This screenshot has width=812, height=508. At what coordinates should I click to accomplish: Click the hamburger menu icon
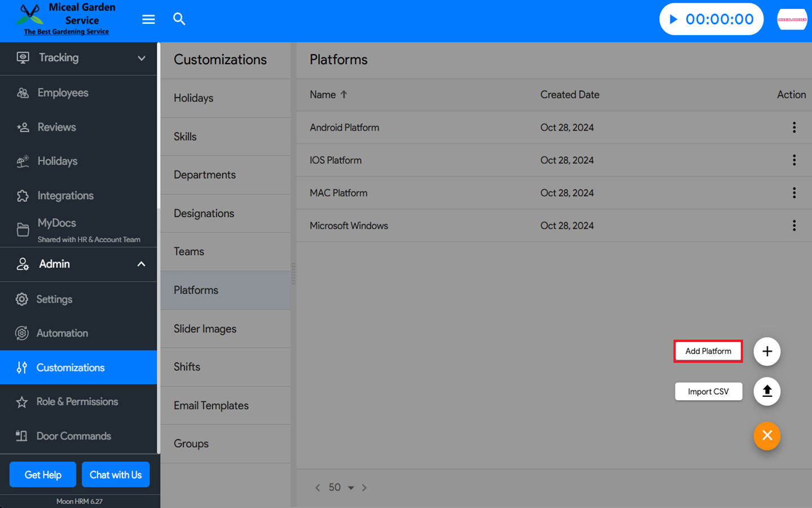[x=148, y=20]
